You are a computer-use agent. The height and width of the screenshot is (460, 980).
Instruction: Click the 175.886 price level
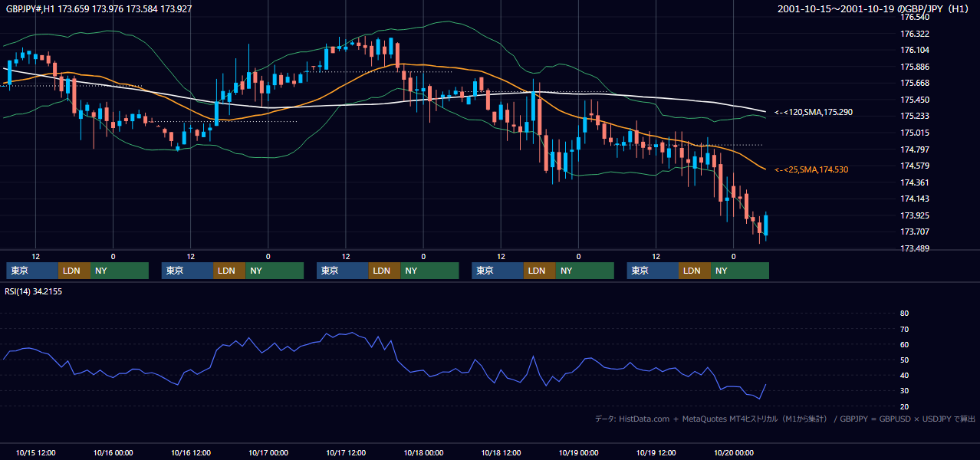click(915, 67)
